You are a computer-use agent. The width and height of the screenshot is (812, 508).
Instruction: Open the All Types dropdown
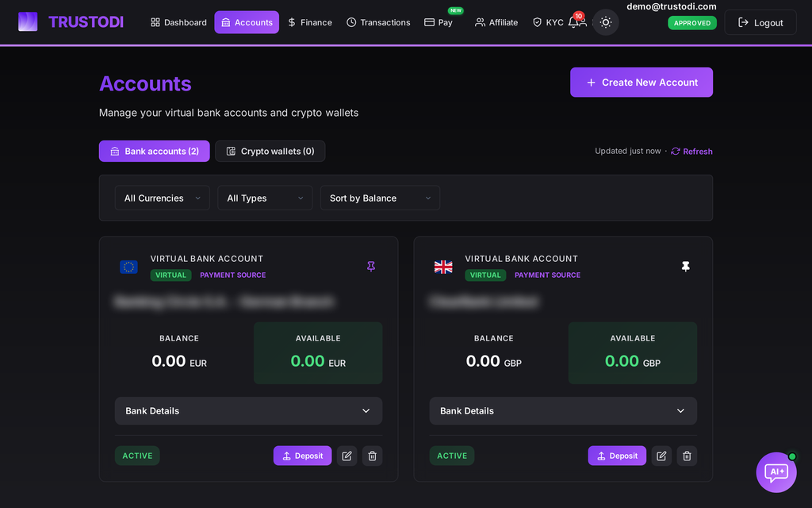pyautogui.click(x=265, y=198)
